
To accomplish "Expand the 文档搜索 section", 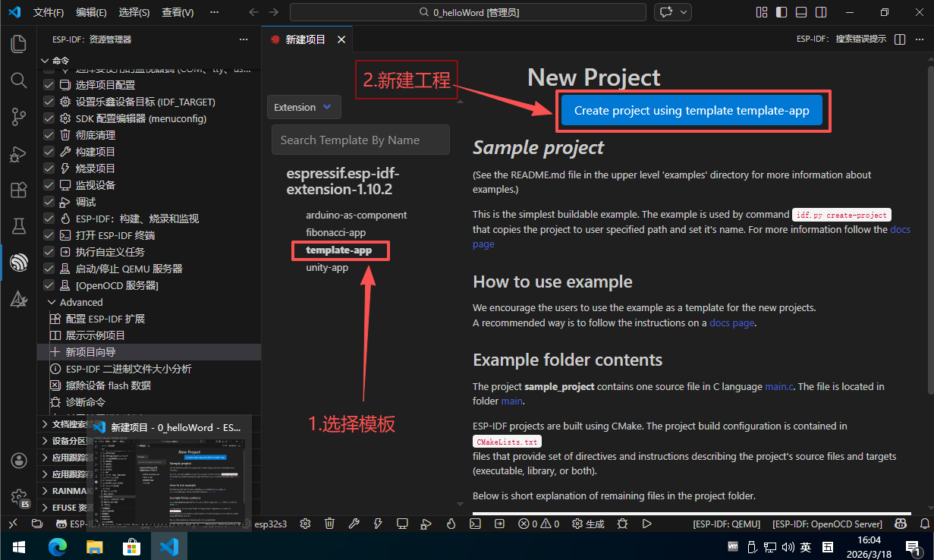I will pos(45,424).
